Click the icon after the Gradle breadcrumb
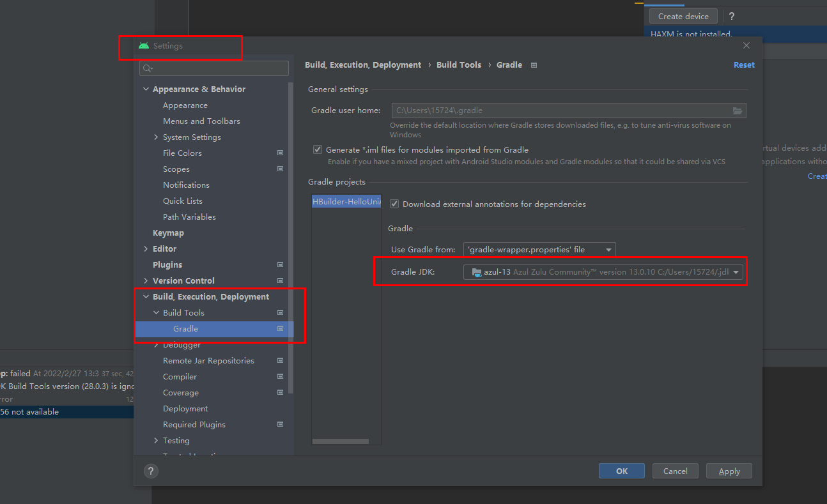The width and height of the screenshot is (827, 504). point(534,65)
